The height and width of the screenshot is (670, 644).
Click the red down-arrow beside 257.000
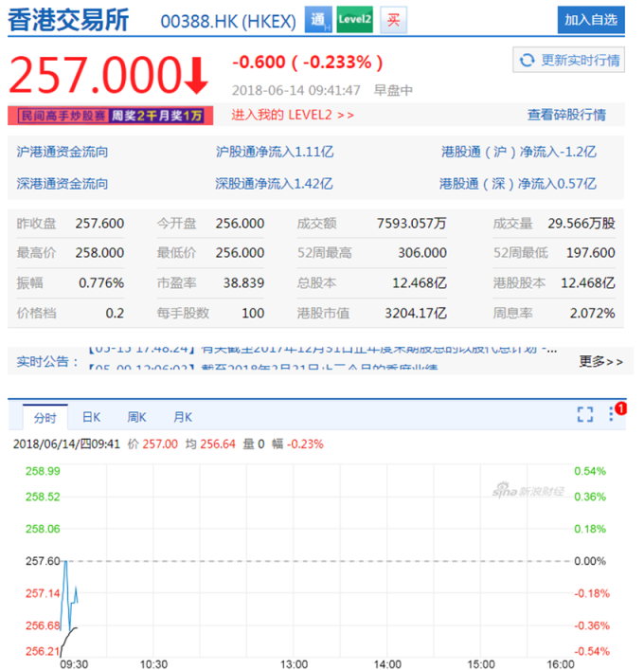coord(197,76)
